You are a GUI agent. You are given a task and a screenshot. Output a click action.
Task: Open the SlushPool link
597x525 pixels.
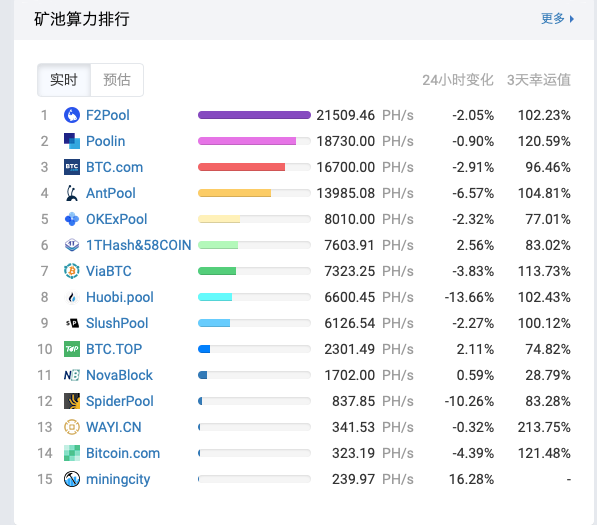(117, 323)
